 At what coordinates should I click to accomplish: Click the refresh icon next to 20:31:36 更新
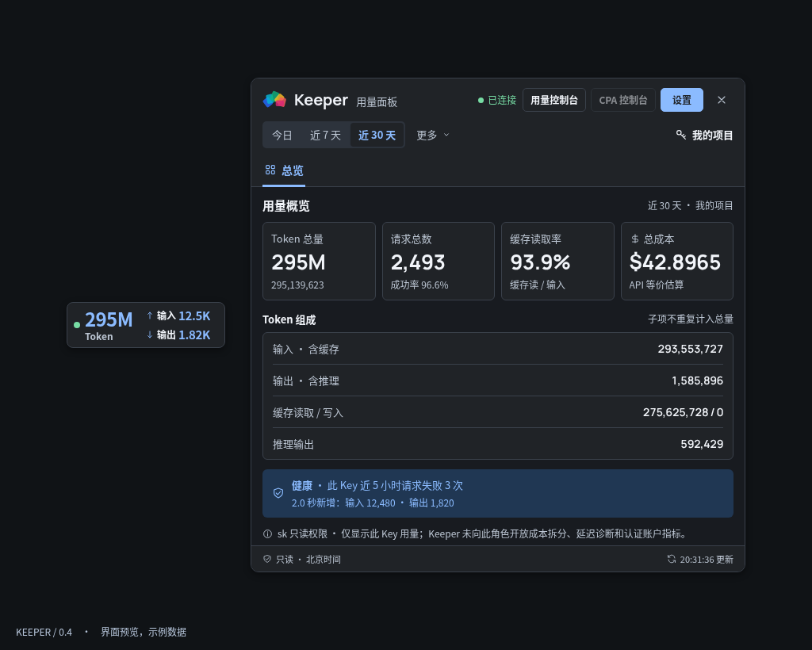(672, 559)
